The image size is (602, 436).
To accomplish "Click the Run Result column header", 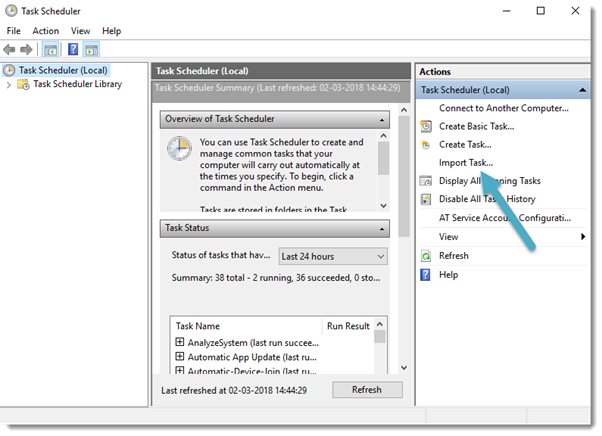I will [x=348, y=326].
